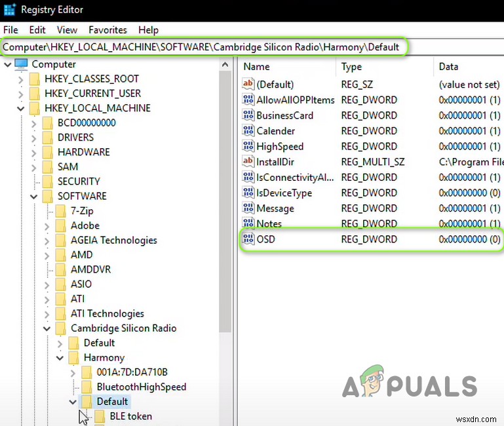This screenshot has width=504, height=426.
Task: Click the IsDeviceType data value
Action: tap(469, 193)
